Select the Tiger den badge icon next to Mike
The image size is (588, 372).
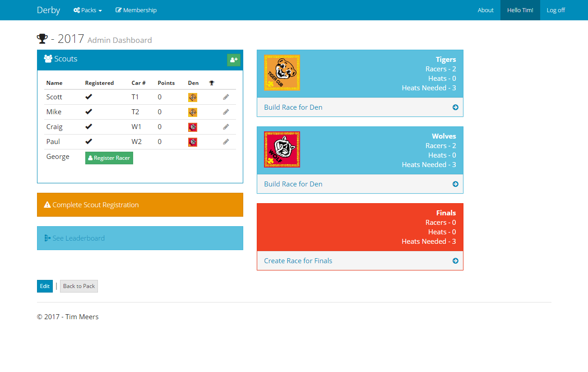pos(193,112)
